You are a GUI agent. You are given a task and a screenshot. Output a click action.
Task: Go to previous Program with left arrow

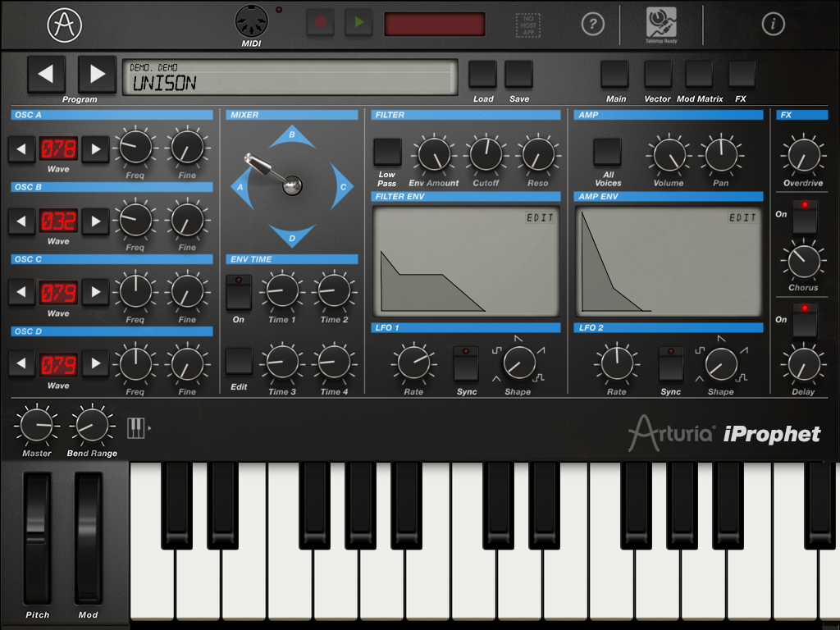47,74
